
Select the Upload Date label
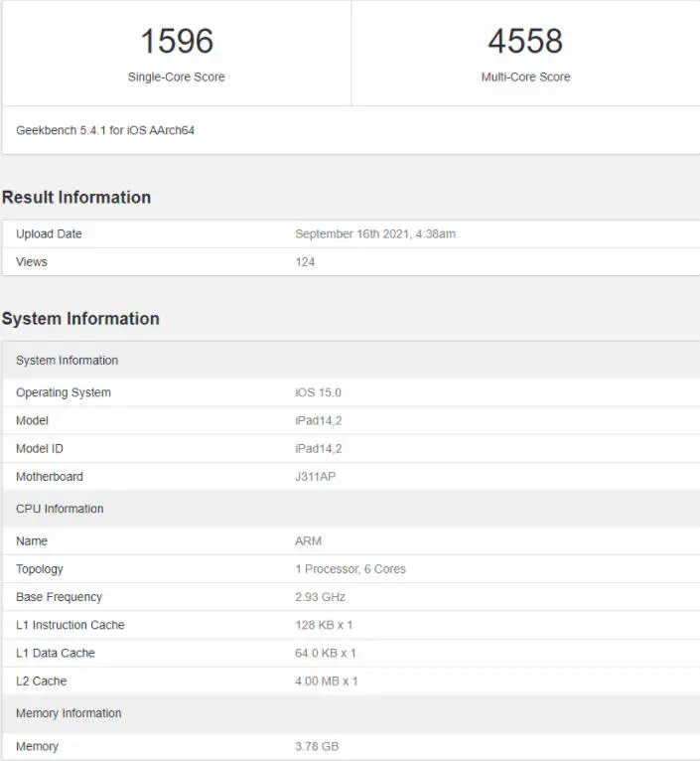[49, 233]
